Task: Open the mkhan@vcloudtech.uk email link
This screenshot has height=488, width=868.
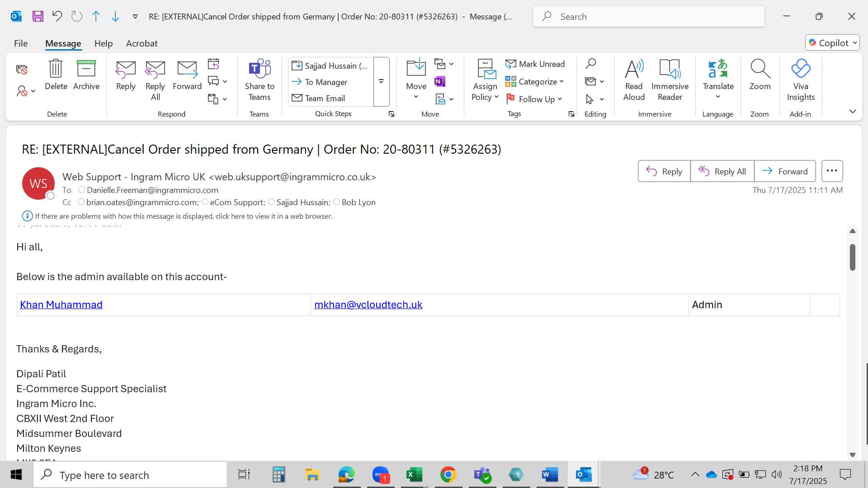Action: coord(368,305)
